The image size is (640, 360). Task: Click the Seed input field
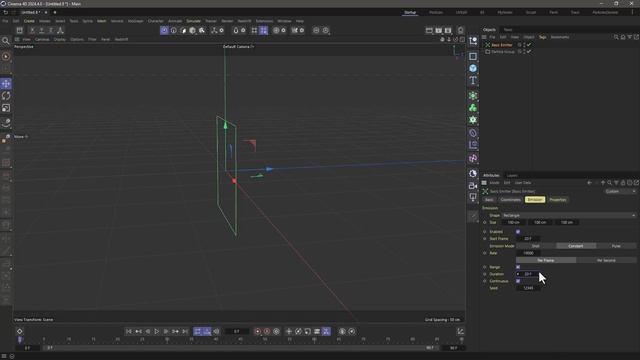click(528, 288)
